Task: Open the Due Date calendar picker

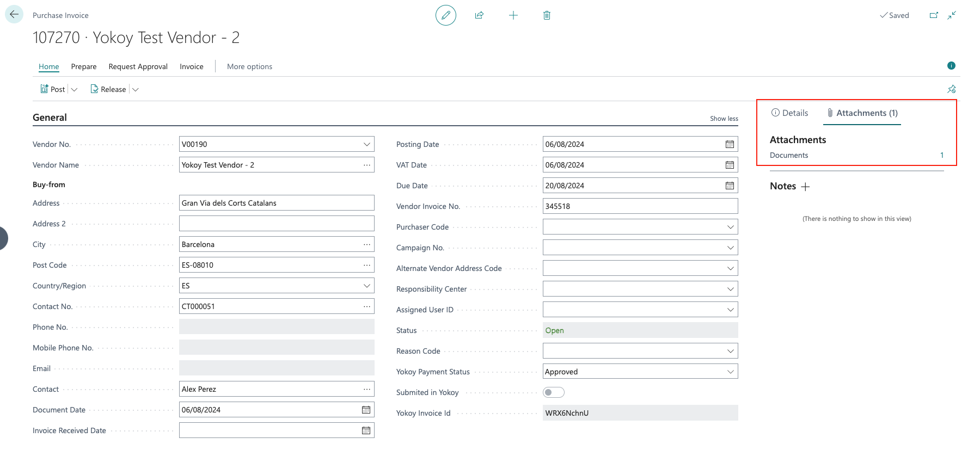Action: point(730,186)
